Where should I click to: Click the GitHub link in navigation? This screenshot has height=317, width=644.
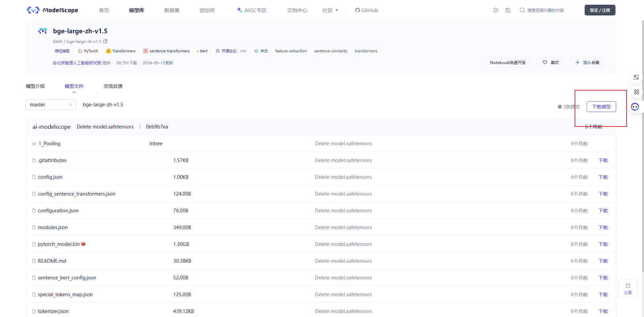coord(367,10)
